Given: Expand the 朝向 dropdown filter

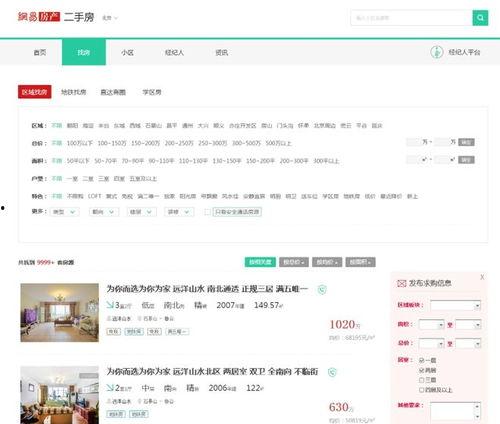Looking at the screenshot, I should tap(104, 212).
